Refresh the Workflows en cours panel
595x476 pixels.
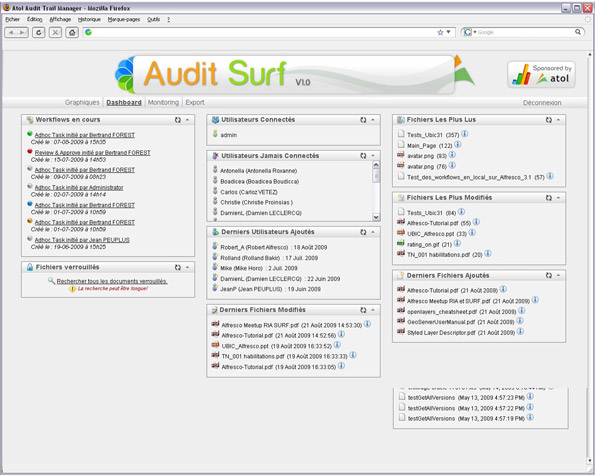point(178,120)
